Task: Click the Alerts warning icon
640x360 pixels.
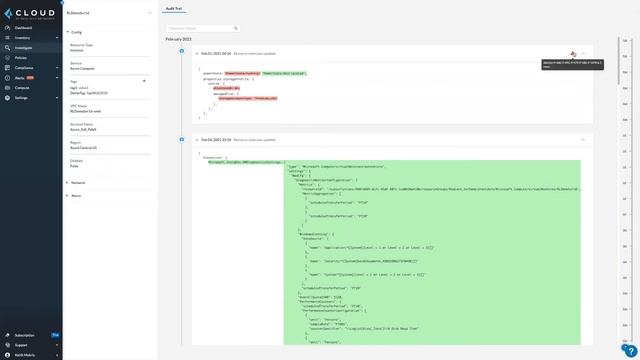Action: tap(7, 78)
